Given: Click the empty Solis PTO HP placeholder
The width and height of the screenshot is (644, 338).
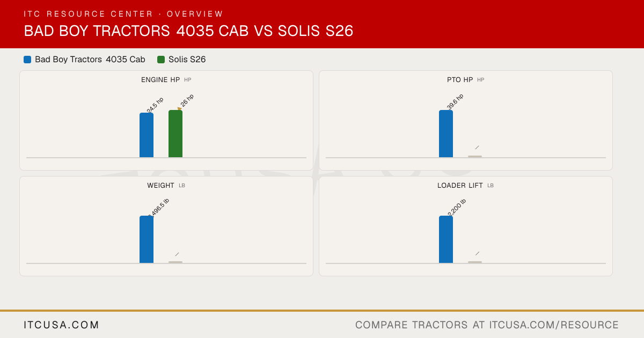Looking at the screenshot, I should tap(475, 156).
